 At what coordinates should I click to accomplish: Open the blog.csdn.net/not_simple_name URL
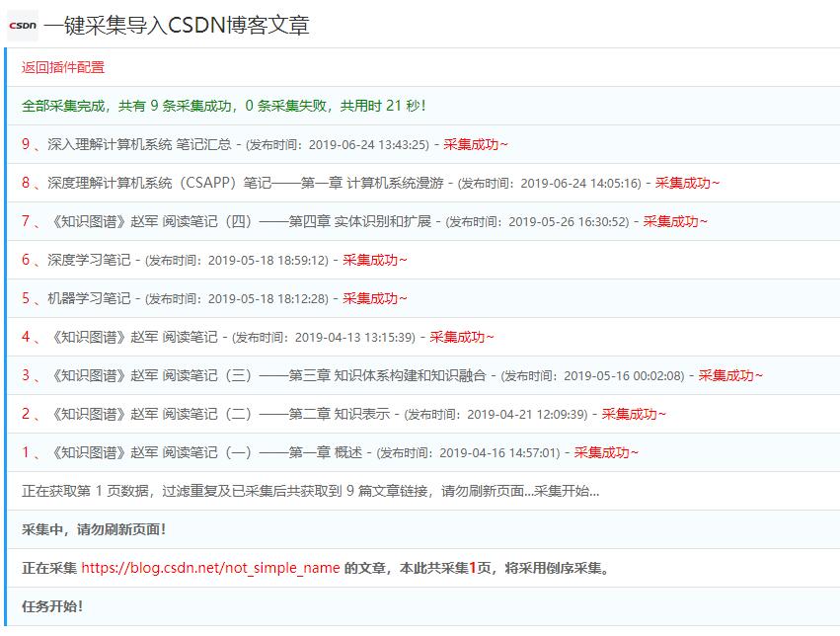click(210, 568)
